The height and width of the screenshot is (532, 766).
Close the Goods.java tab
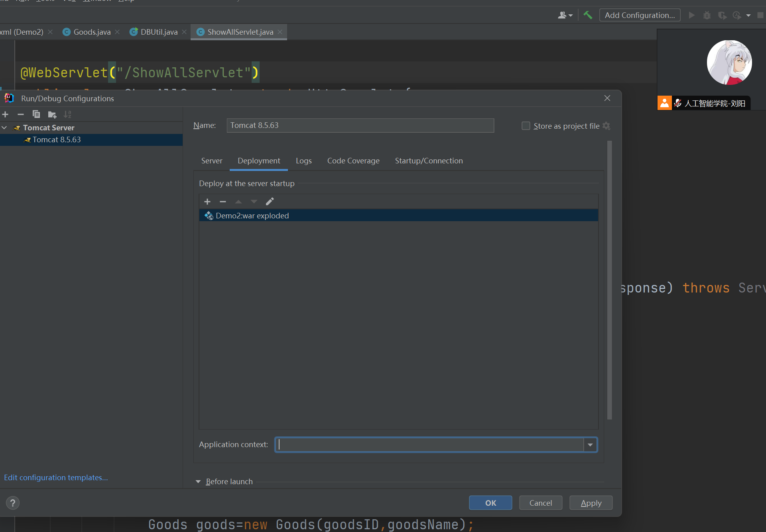point(117,32)
